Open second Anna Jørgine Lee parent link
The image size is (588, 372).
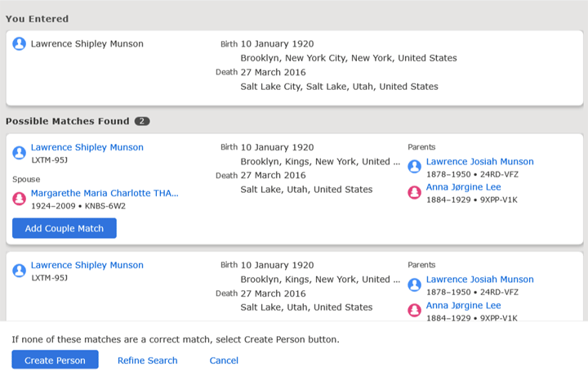pos(464,305)
